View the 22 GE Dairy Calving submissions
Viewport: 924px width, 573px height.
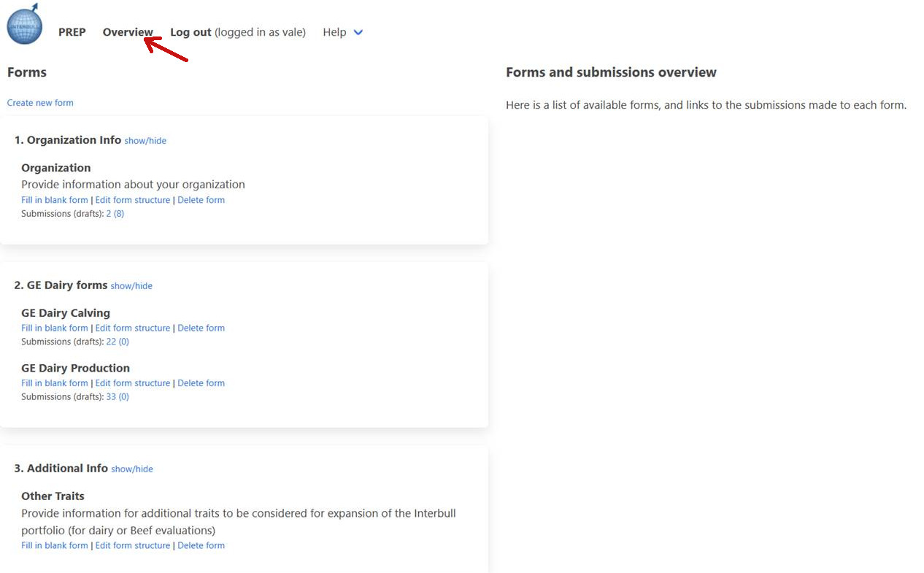[111, 342]
